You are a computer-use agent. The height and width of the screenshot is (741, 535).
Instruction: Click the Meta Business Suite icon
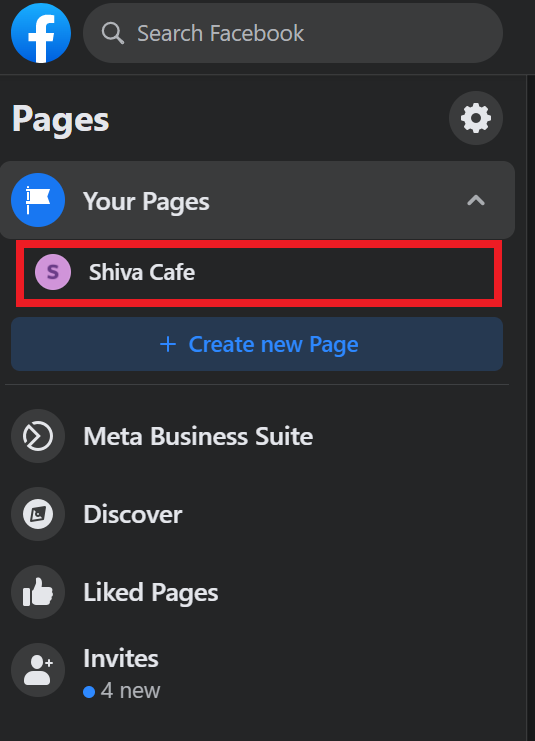coord(38,436)
